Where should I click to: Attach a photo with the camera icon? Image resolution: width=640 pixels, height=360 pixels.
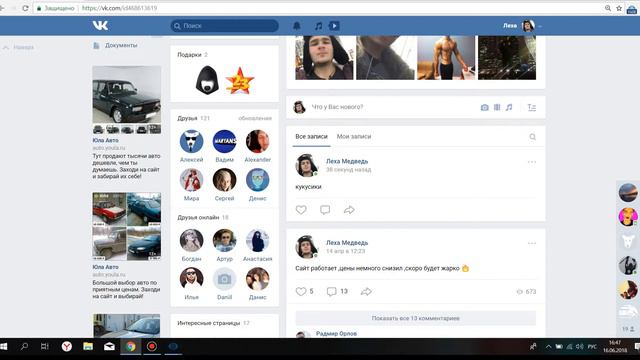[484, 107]
